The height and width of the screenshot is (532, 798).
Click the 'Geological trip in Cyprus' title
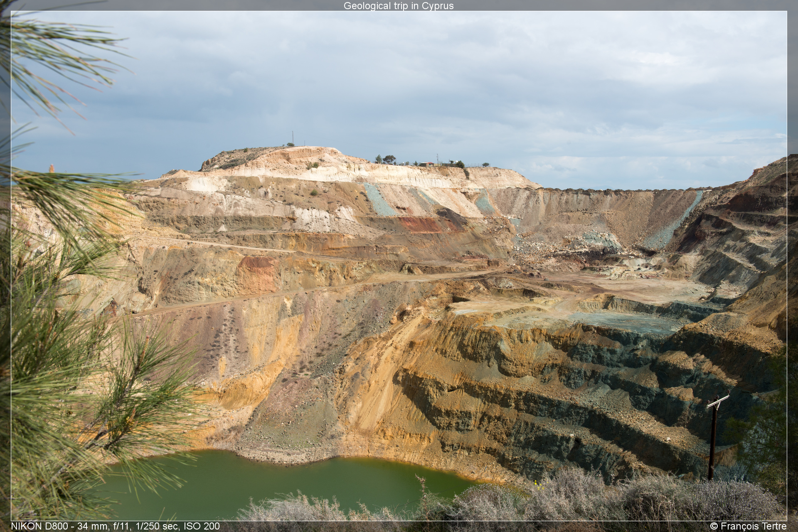click(399, 6)
